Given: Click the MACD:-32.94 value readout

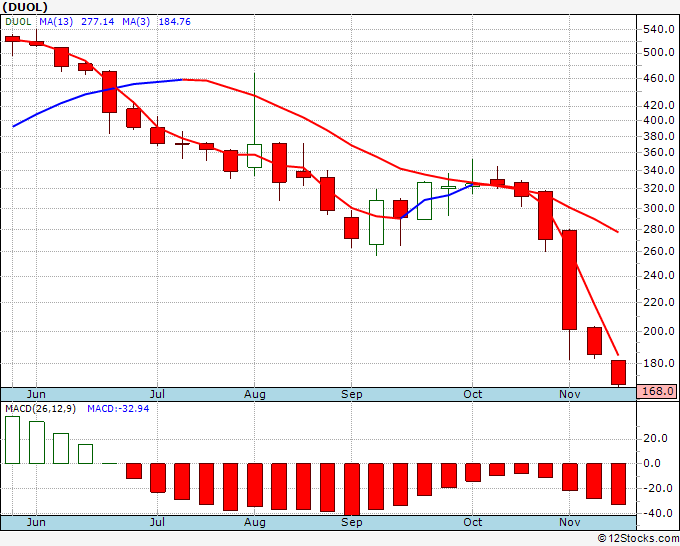Looking at the screenshot, I should 118,409.
